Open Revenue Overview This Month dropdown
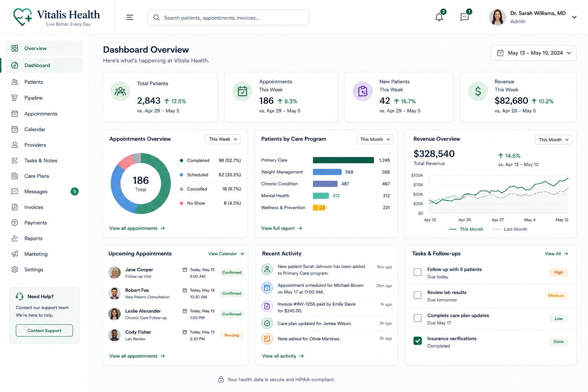588x392 pixels. pos(554,140)
